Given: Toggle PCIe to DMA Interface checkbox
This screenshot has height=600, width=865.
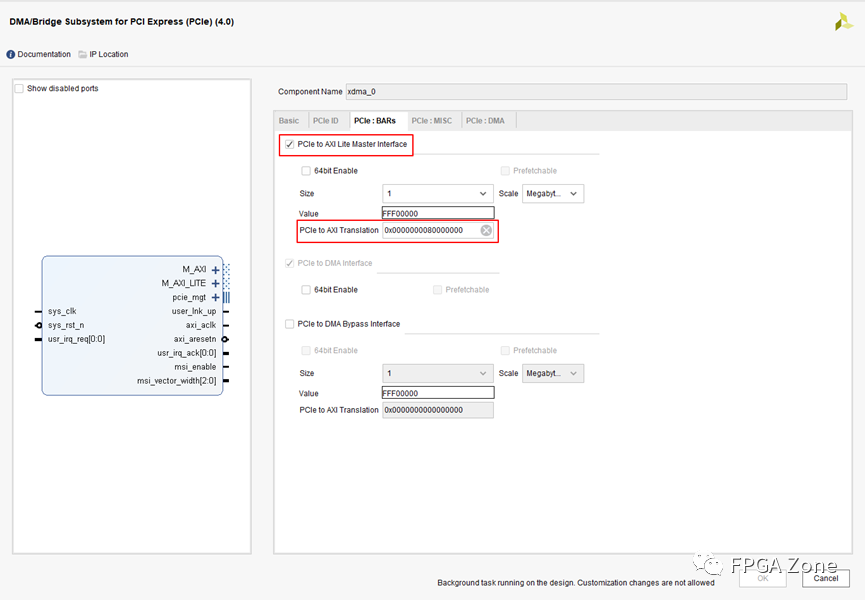Looking at the screenshot, I should [290, 264].
